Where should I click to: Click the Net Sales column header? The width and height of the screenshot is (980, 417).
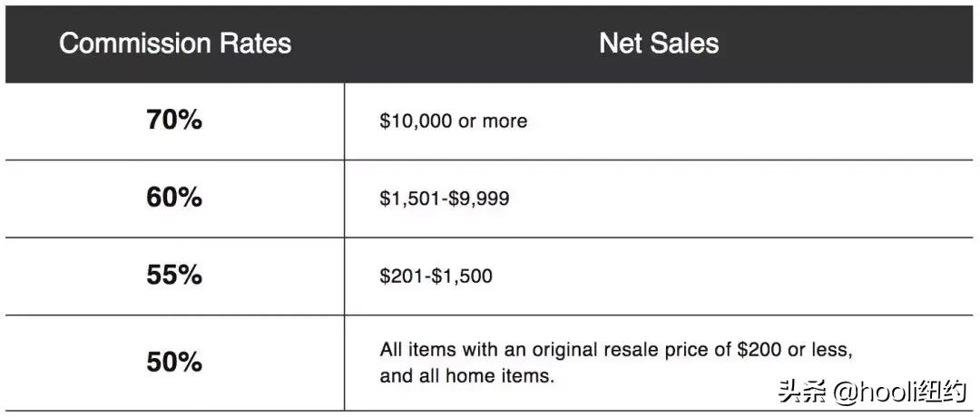[x=659, y=44]
